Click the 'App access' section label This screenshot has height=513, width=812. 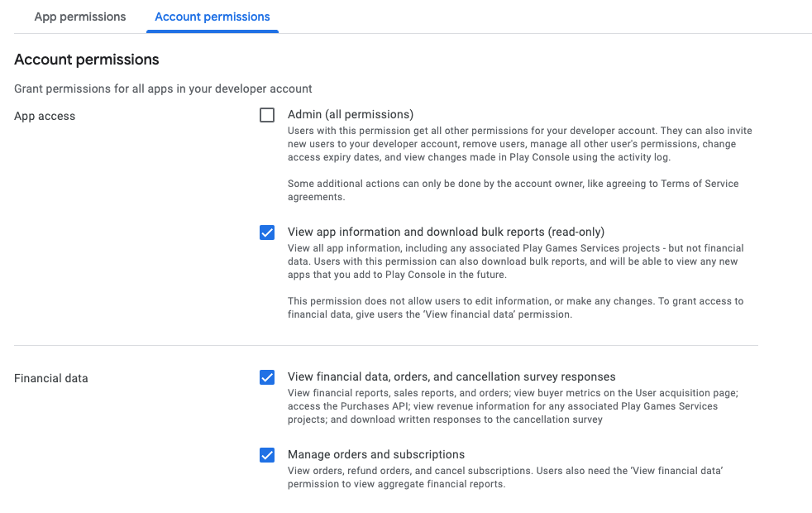[x=45, y=116]
